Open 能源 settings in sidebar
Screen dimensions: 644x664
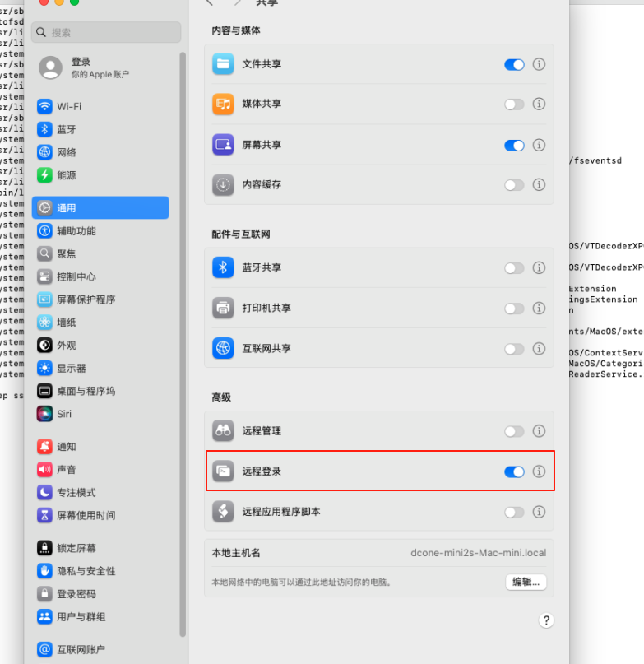100,175
